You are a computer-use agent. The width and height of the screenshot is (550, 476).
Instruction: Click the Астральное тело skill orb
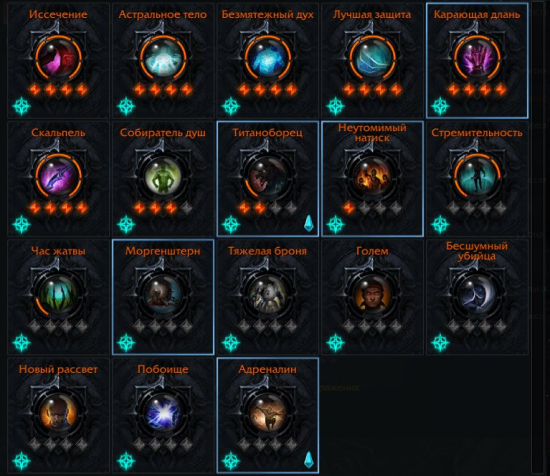coord(163,57)
